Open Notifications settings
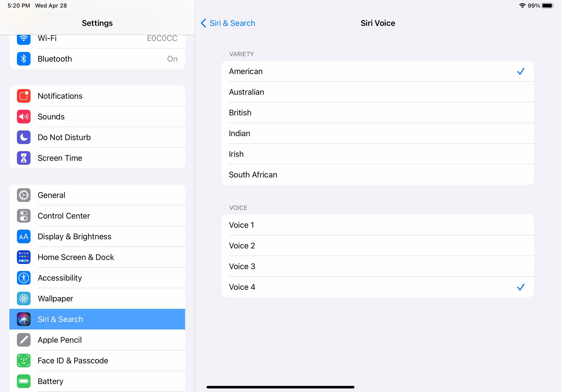The height and width of the screenshot is (392, 561). [97, 96]
